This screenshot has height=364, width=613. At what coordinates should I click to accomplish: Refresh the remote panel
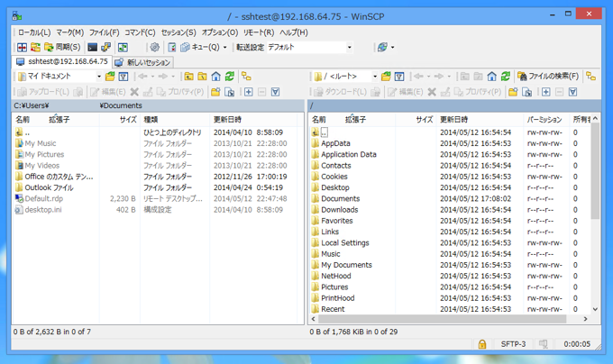[x=506, y=77]
